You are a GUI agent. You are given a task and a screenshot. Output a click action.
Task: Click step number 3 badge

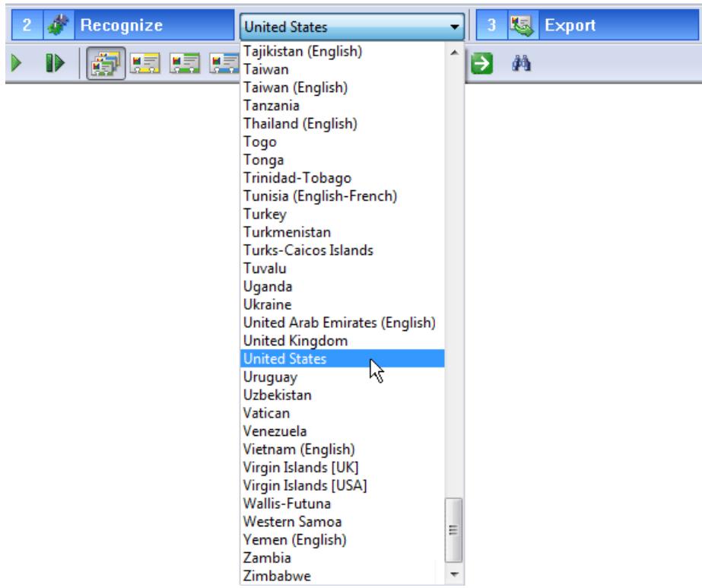click(x=491, y=25)
